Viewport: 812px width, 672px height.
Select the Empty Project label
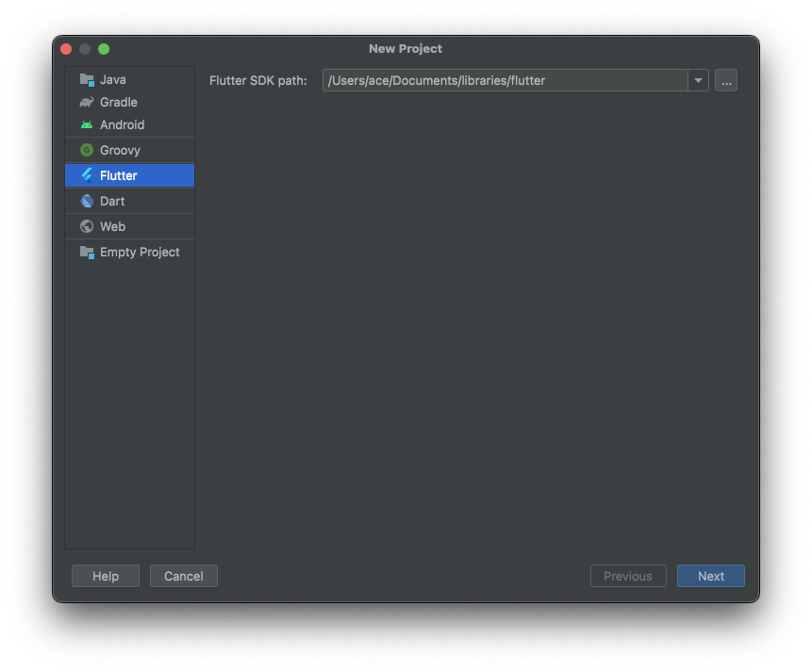coord(140,253)
